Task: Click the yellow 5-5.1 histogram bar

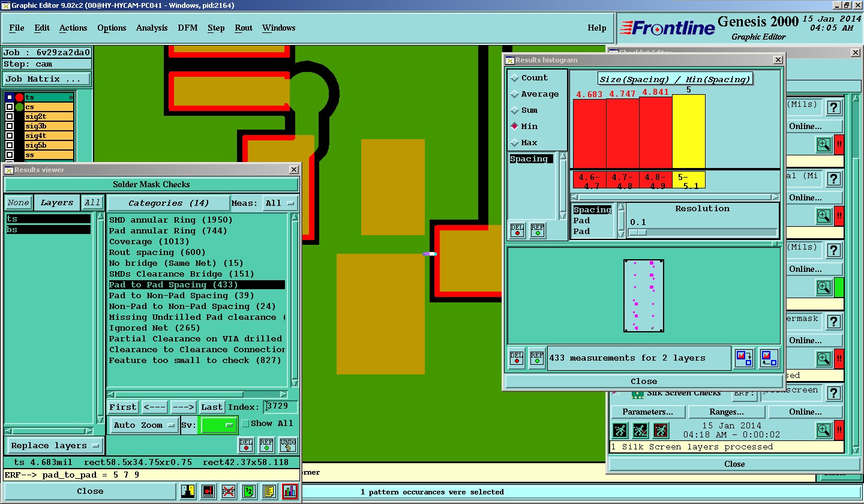Action: coord(689,132)
